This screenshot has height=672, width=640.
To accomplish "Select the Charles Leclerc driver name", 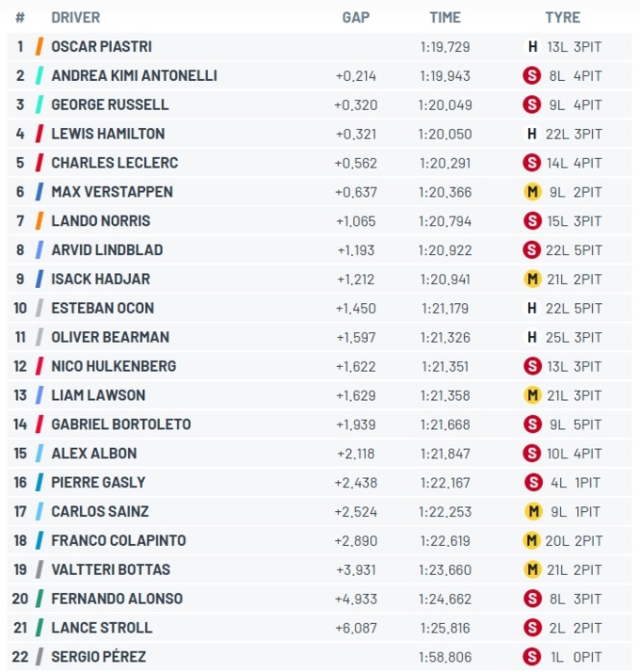I will coord(114,163).
